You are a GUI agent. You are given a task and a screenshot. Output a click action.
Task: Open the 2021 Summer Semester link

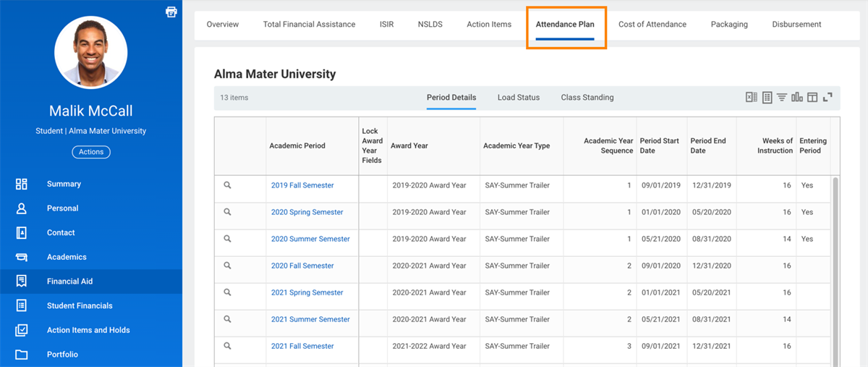coord(310,319)
